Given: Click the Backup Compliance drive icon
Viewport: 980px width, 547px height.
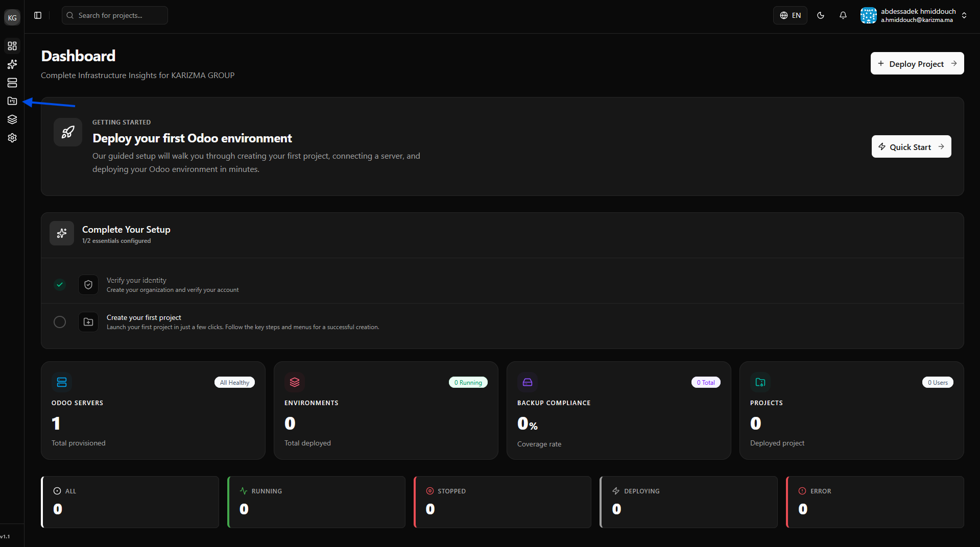Looking at the screenshot, I should (528, 382).
